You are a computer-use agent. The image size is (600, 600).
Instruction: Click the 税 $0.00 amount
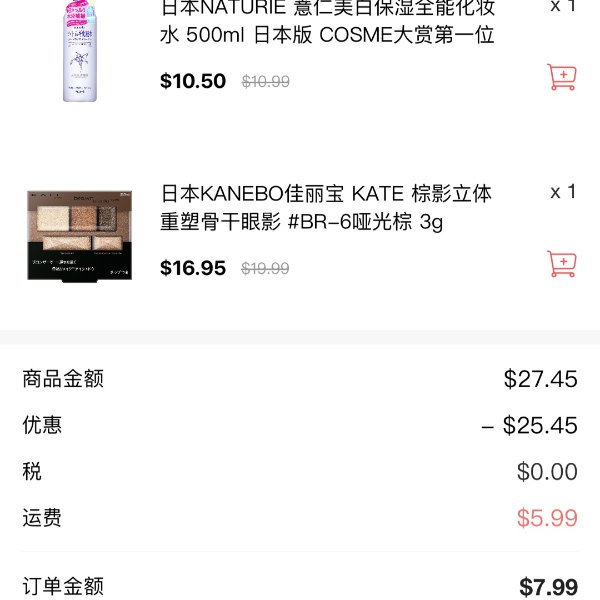tap(547, 471)
